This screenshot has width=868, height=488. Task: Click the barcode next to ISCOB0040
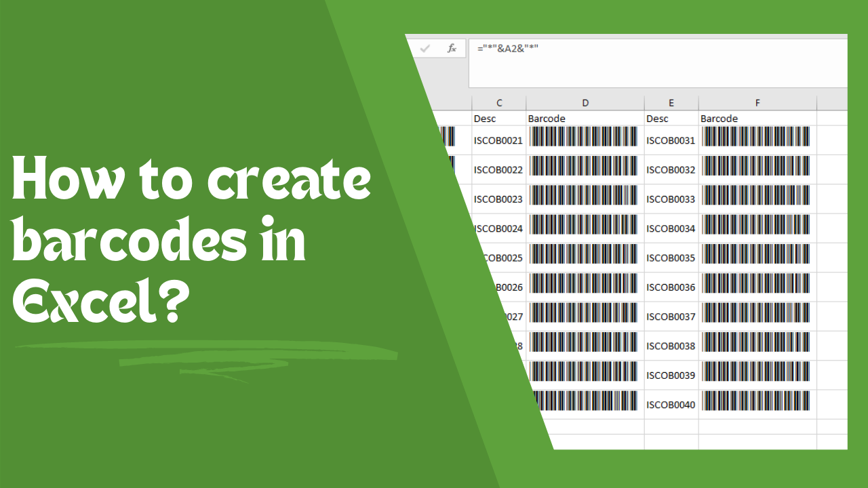pyautogui.click(x=756, y=401)
